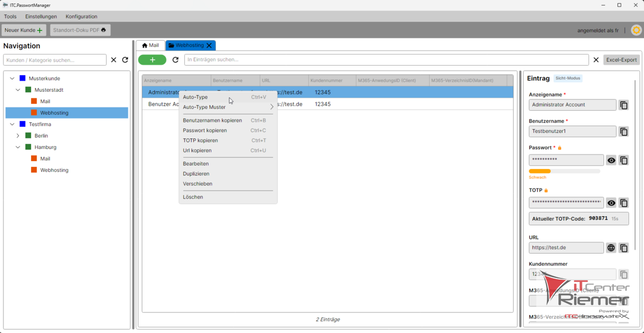Click the ITC.PasswortManager title bar app icon
This screenshot has width=644, height=333.
(5, 4)
